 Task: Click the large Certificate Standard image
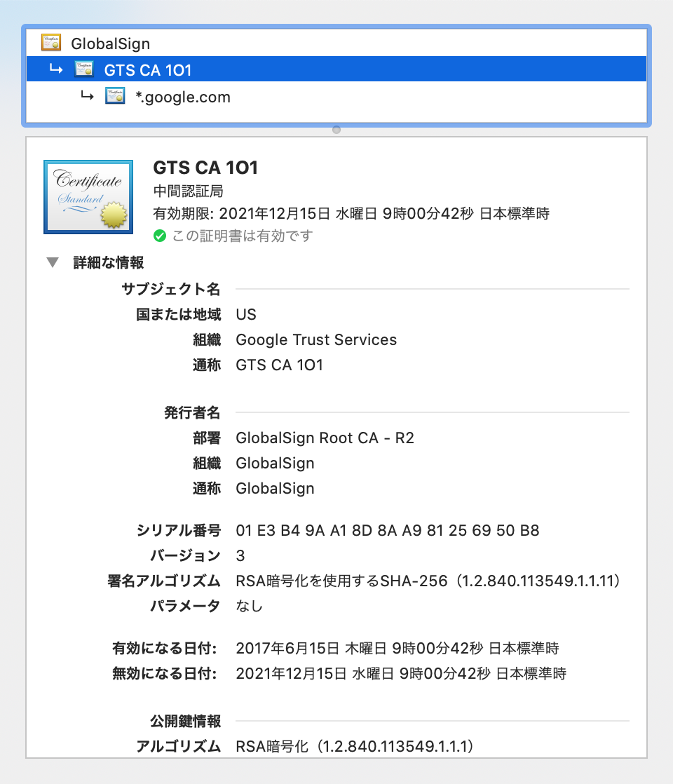tap(88, 196)
